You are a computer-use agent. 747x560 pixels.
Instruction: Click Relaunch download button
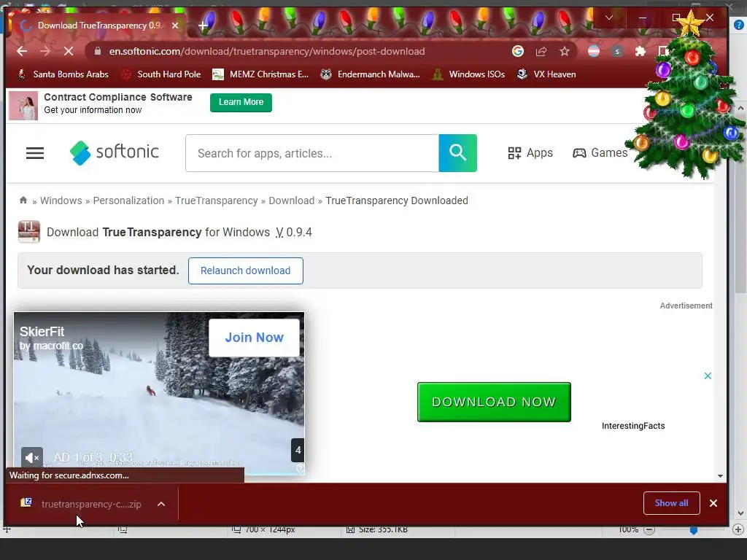[x=246, y=271]
